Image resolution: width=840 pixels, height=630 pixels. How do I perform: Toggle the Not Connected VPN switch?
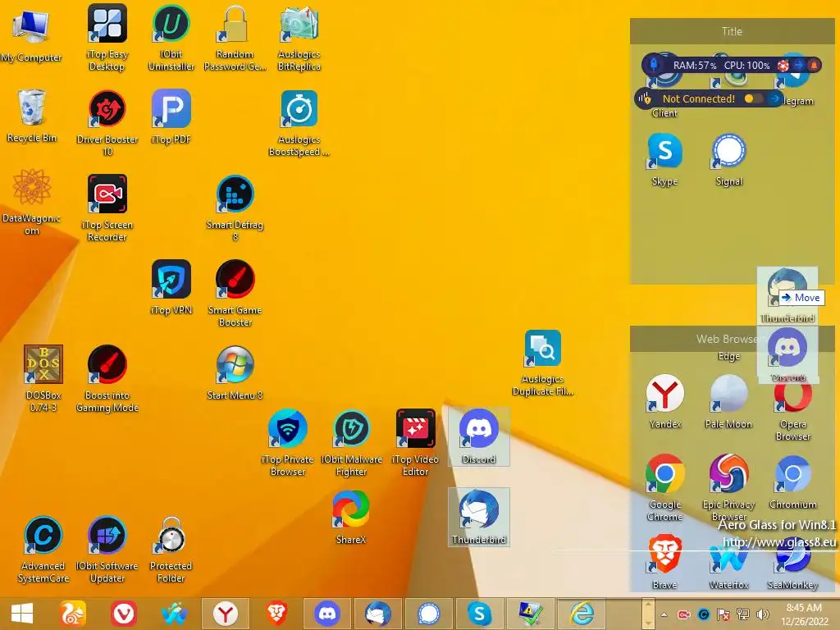[x=753, y=98]
